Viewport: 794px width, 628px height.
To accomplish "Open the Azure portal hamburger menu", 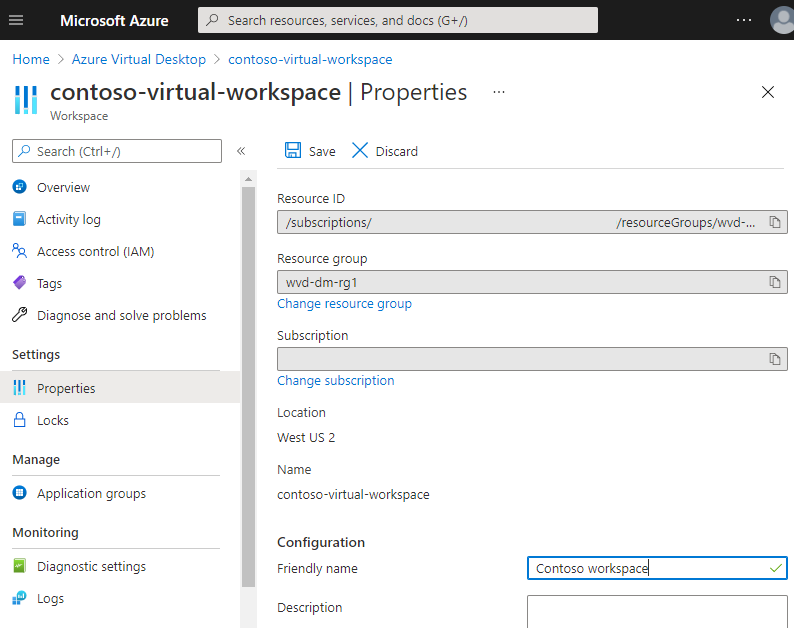I will [16, 20].
